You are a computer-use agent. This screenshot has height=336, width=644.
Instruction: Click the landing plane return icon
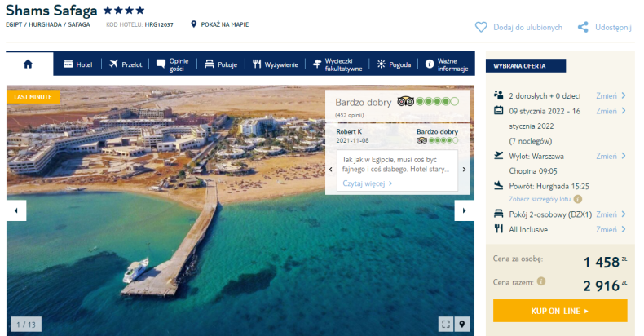(x=499, y=185)
